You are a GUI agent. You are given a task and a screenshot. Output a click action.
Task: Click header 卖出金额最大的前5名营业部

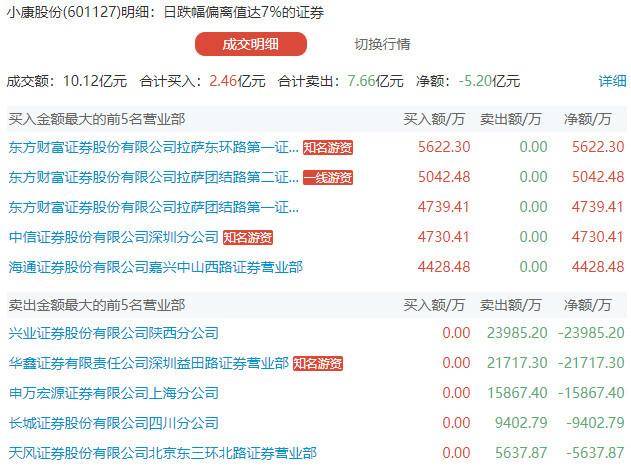tap(97, 305)
